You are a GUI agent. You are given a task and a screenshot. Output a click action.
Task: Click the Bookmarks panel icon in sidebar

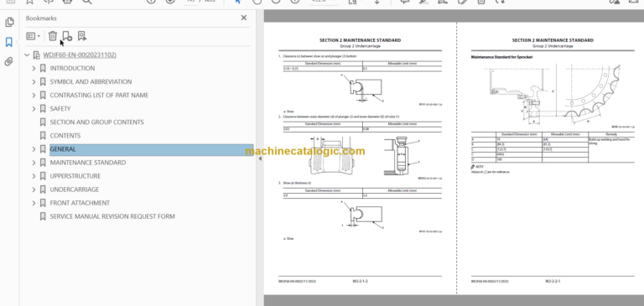click(9, 42)
